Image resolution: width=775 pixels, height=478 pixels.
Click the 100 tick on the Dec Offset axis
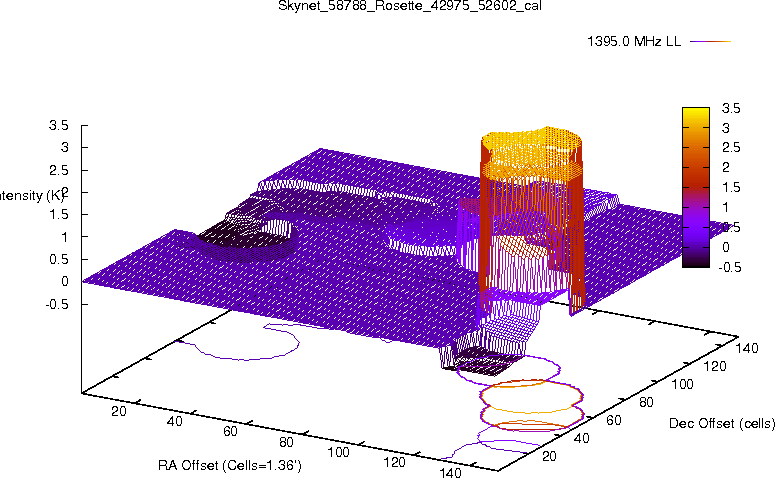tap(682, 384)
